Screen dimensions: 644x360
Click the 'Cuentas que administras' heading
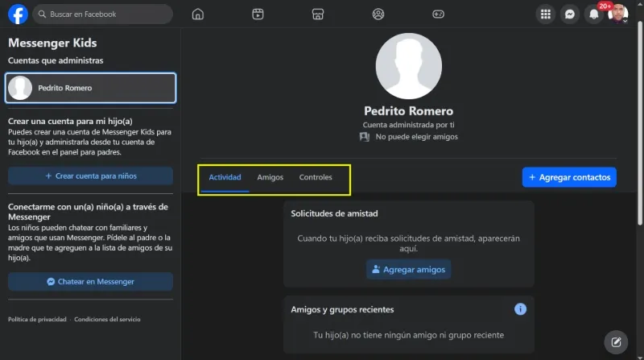(x=56, y=61)
